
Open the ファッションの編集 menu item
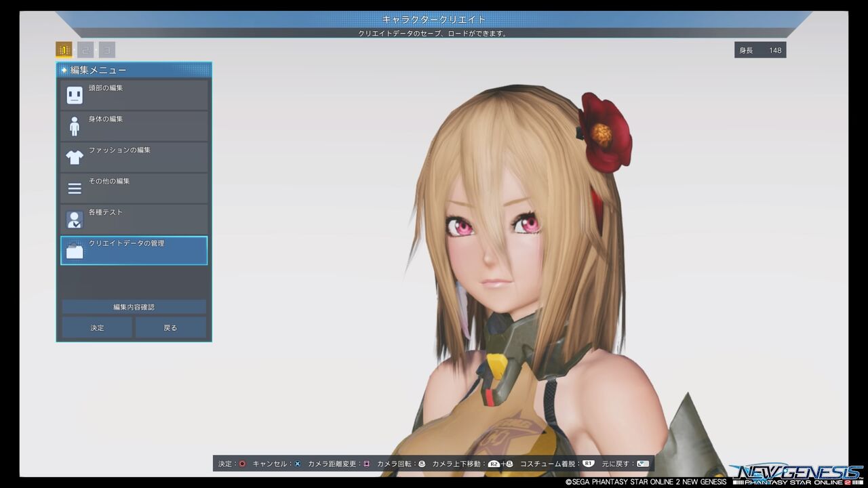(x=134, y=157)
